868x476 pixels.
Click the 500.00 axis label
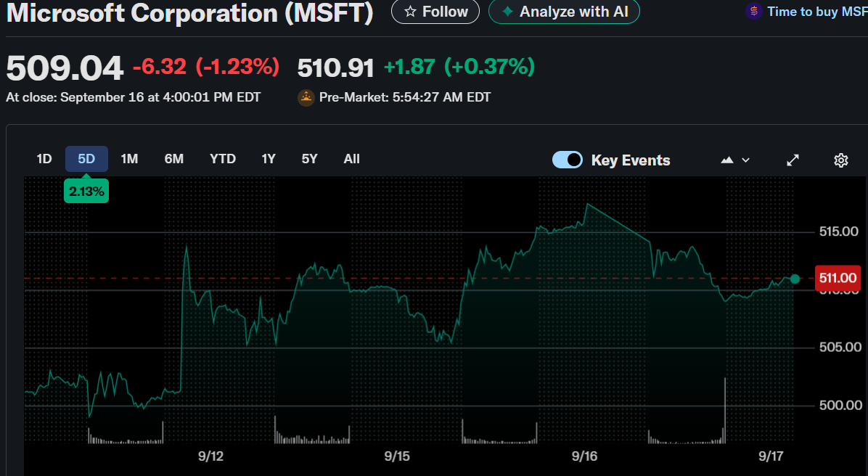pos(840,406)
